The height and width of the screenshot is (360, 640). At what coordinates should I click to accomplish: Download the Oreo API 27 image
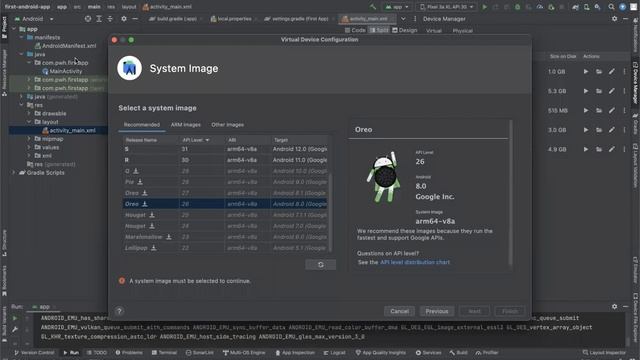point(144,193)
